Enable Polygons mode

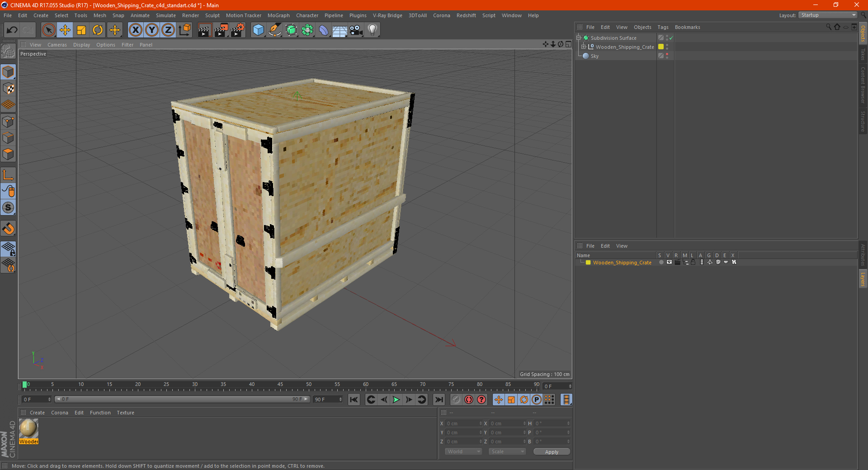(9, 154)
